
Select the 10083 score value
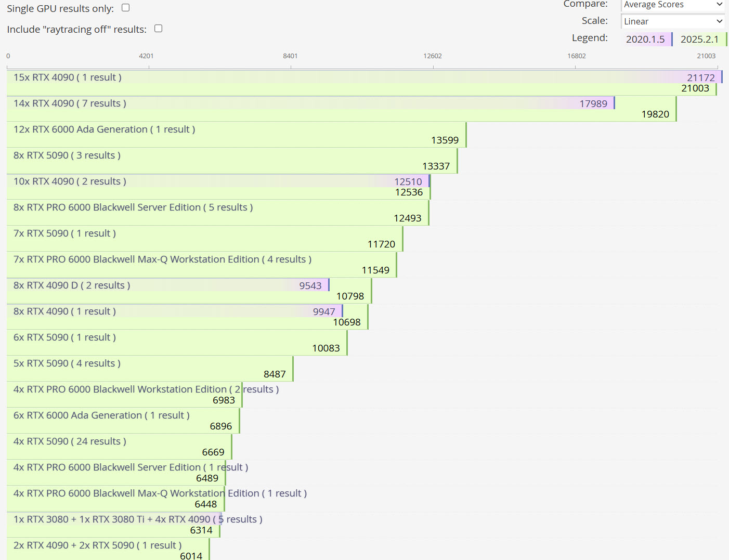[326, 348]
